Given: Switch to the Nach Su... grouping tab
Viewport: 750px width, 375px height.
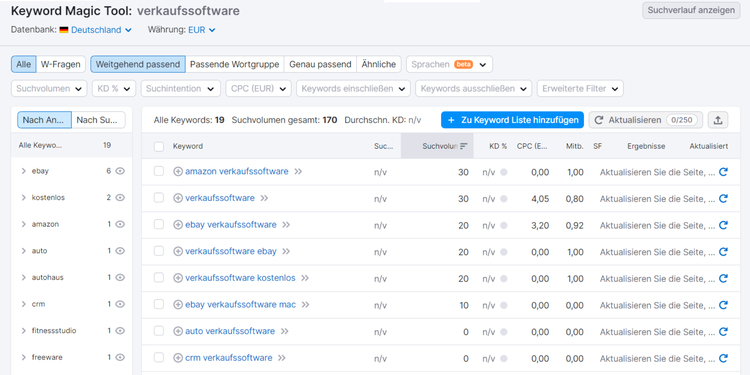Looking at the screenshot, I should [98, 120].
